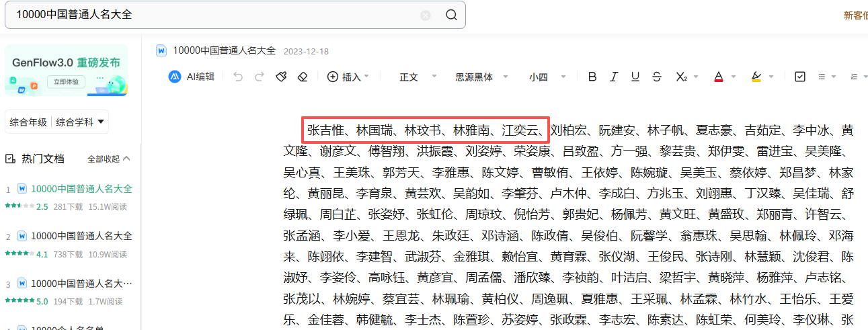868x330 pixels.
Task: Click the AI编辑 button
Action: tap(192, 77)
